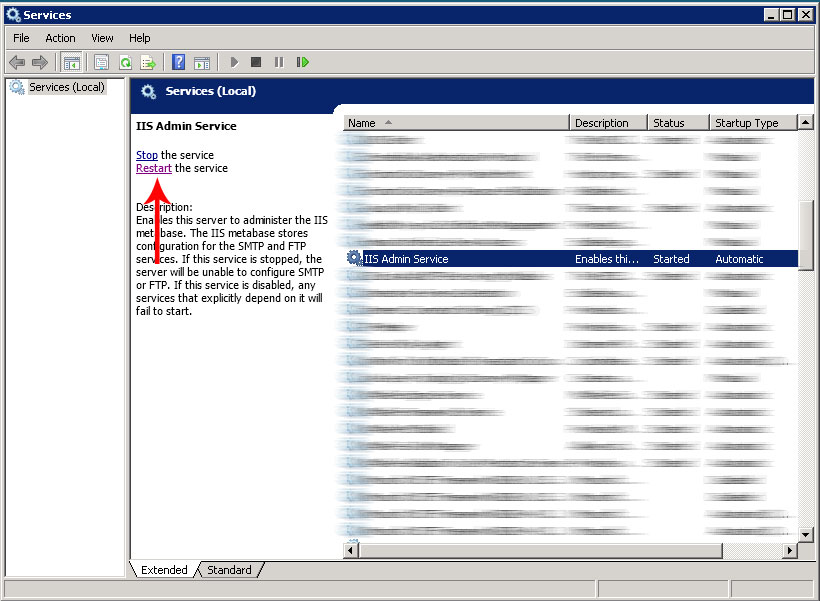Click the Start Service play icon
820x601 pixels.
tap(234, 62)
